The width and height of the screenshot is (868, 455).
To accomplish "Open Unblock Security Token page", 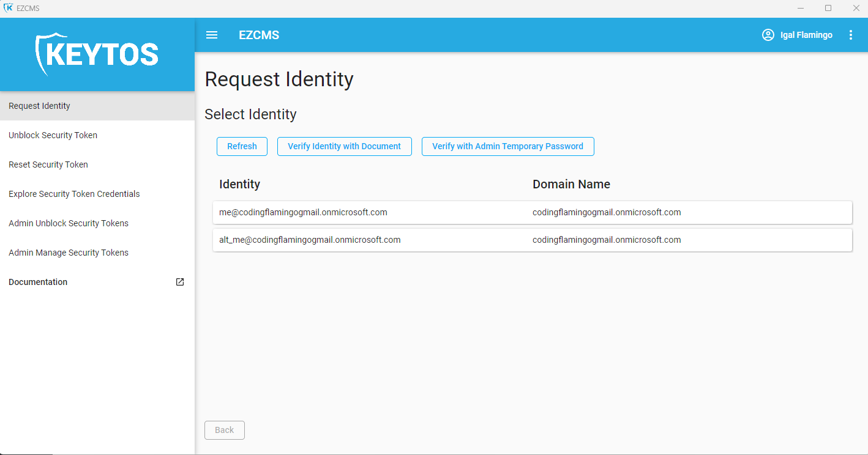I will click(97, 135).
